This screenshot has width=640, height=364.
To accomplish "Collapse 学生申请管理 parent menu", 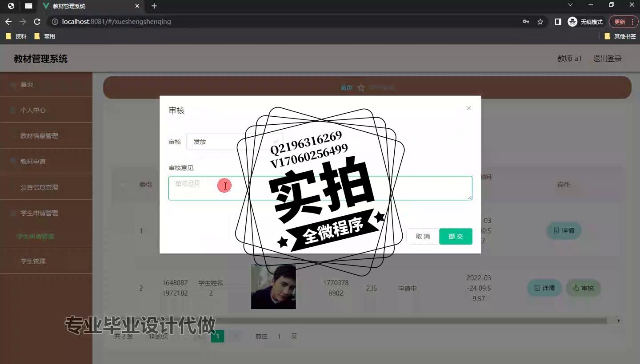I will point(46,213).
